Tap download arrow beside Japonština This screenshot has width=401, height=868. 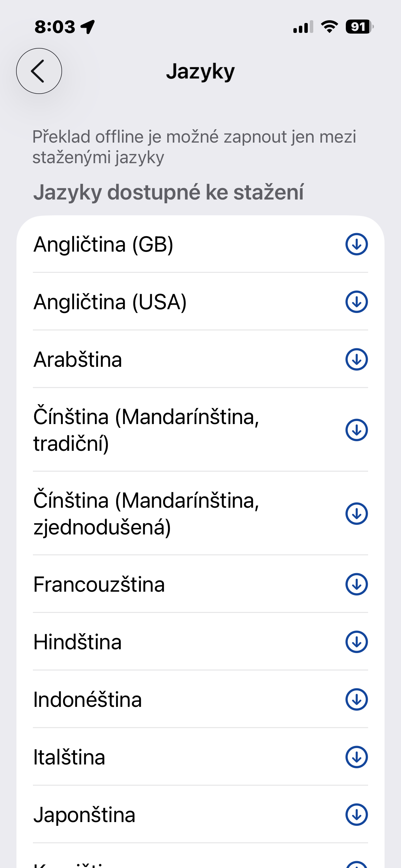pyautogui.click(x=356, y=815)
